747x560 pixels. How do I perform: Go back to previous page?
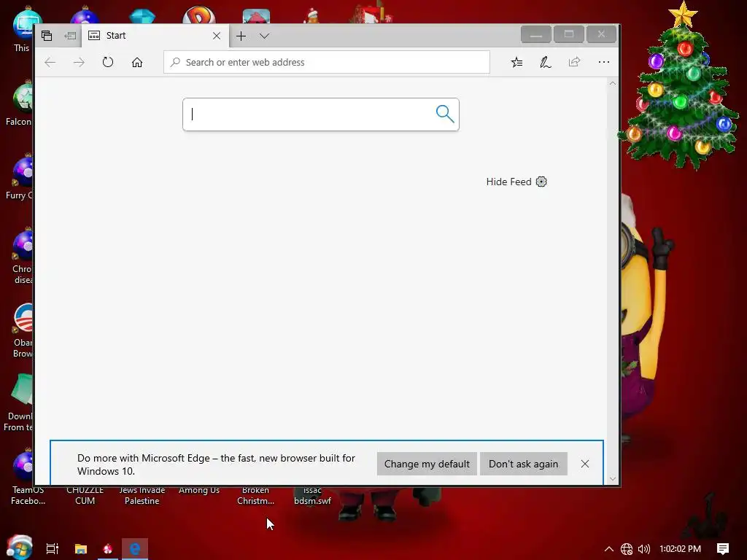pos(50,63)
